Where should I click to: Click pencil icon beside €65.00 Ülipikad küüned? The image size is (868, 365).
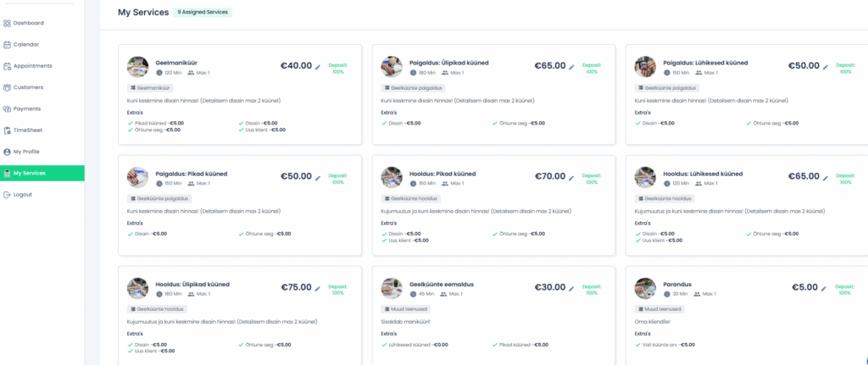572,66
